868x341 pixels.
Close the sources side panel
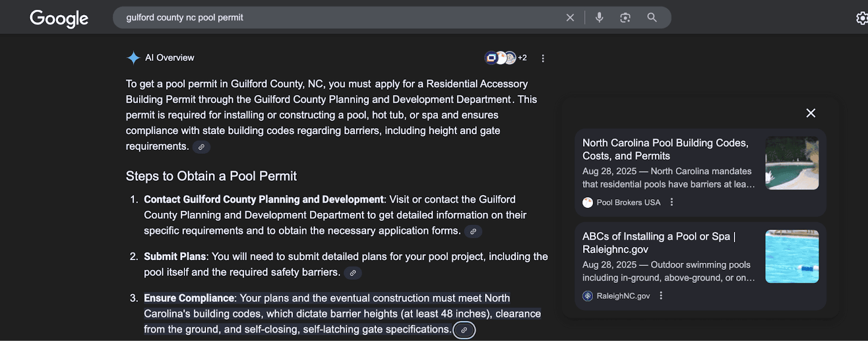tap(810, 113)
